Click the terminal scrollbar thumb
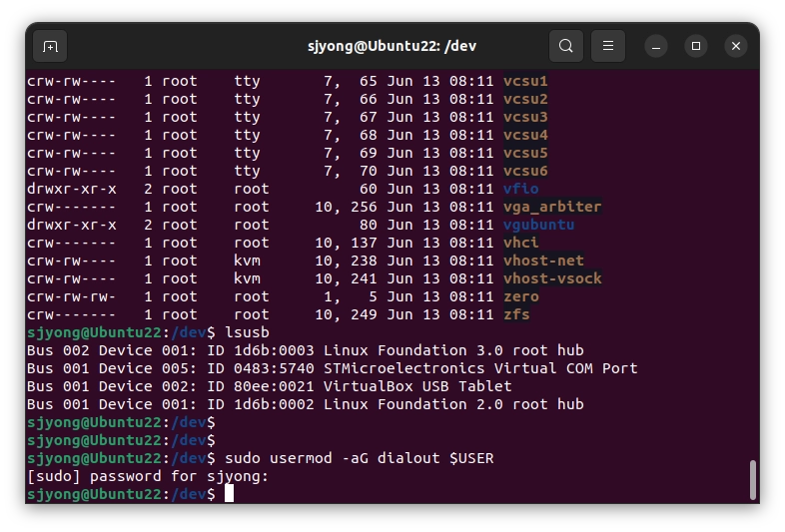 coord(752,479)
